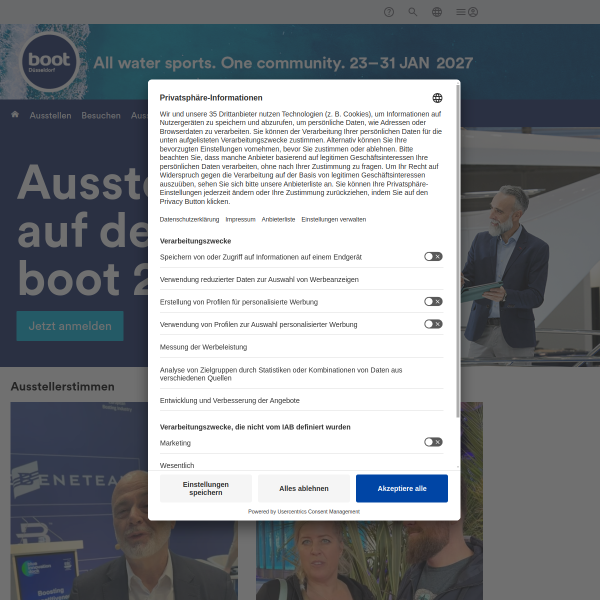Toggle Speichern von oder Zugriff auf Informationen
600x600 pixels.
pos(433,257)
